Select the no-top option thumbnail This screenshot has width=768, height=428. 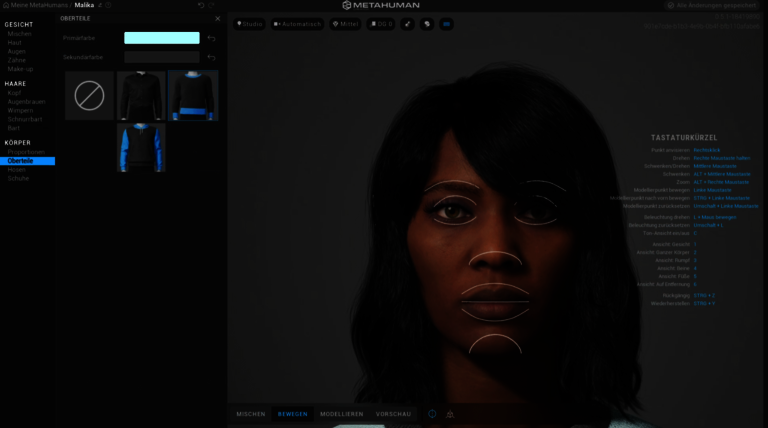89,95
